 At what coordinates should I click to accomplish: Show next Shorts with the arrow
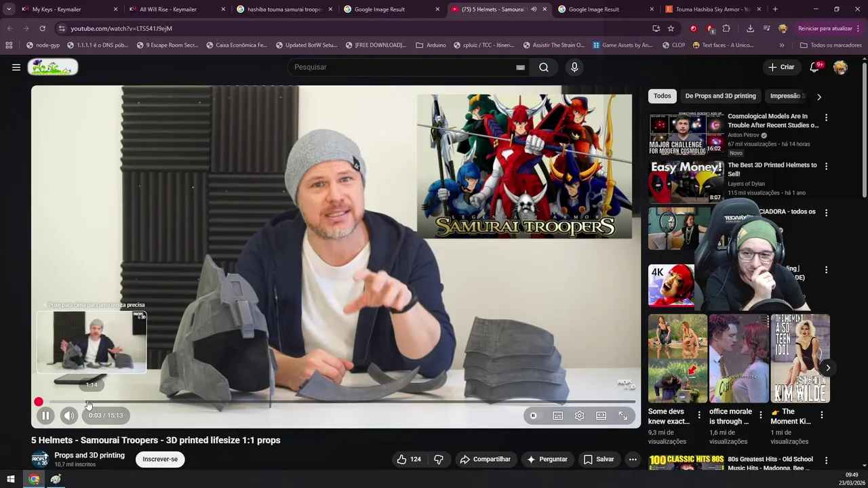pyautogui.click(x=828, y=368)
